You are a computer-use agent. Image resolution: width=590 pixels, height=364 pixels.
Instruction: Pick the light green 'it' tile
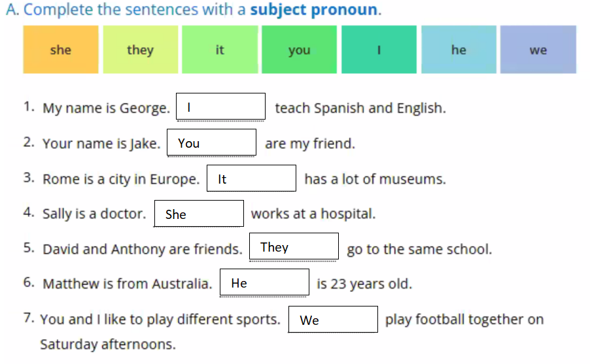[x=220, y=50]
